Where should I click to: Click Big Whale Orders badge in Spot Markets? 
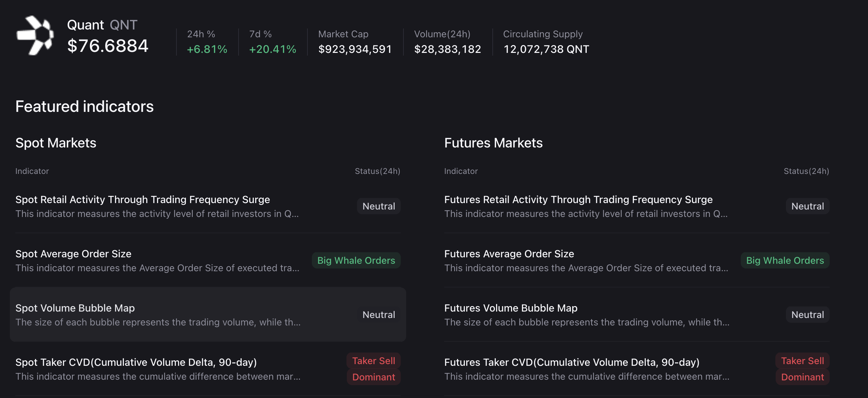coord(356,260)
